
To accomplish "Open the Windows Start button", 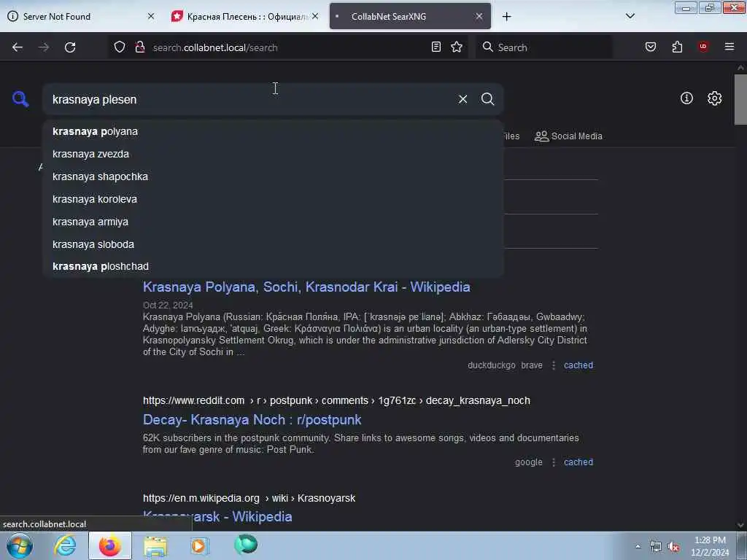I will pos(20,545).
